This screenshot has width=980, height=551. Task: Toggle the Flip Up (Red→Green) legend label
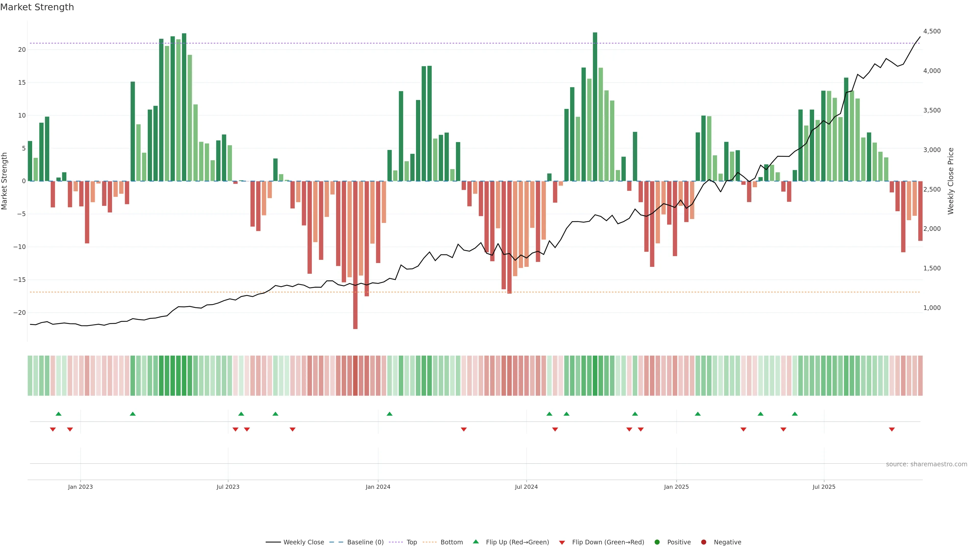pos(517,542)
